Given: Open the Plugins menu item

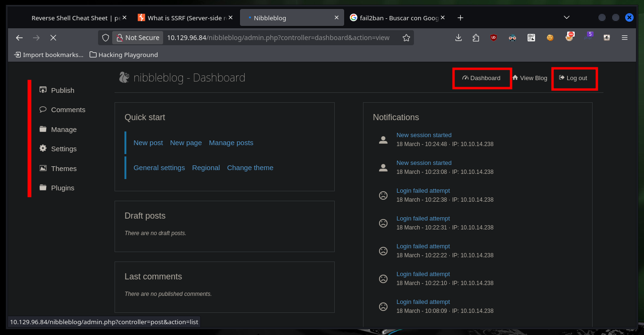Looking at the screenshot, I should coord(63,188).
